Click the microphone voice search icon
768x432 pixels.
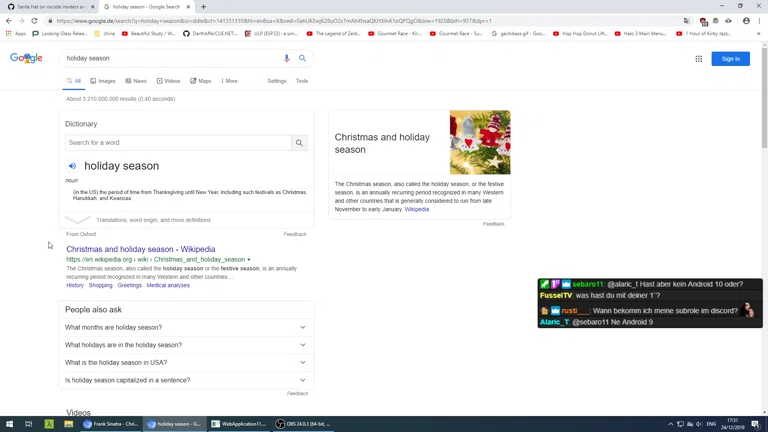[x=287, y=59]
